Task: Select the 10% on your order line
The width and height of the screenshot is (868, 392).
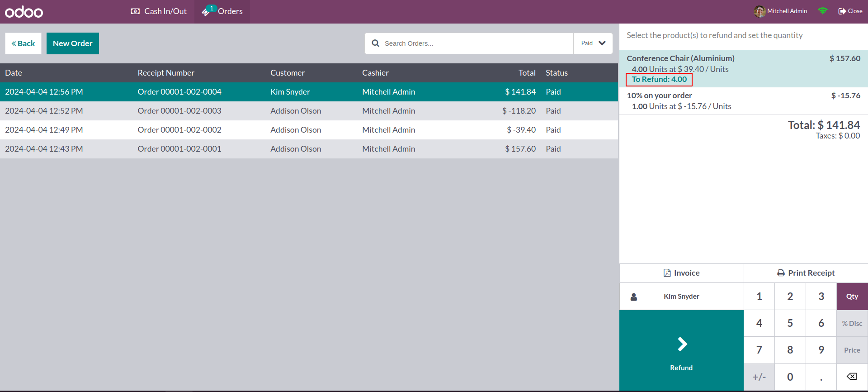Action: (744, 101)
